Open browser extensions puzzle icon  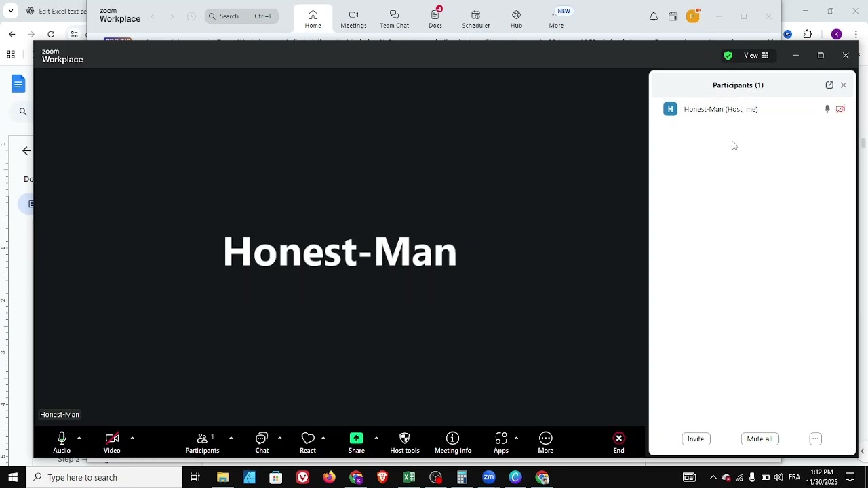(x=808, y=34)
